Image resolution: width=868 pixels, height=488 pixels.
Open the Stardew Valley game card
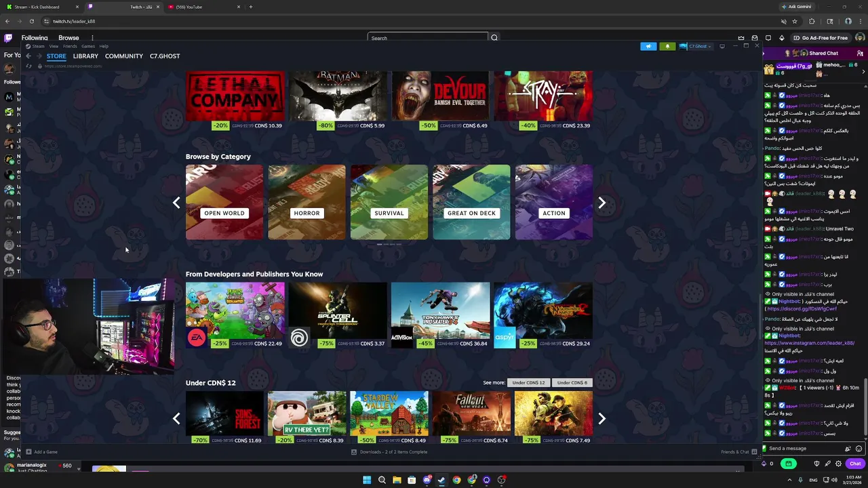(x=389, y=418)
